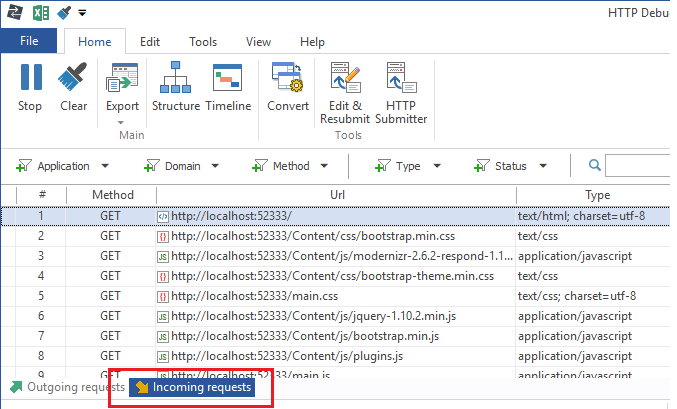Select the main.css request URL
Image resolution: width=677 pixels, height=409 pixels.
pyautogui.click(x=254, y=296)
